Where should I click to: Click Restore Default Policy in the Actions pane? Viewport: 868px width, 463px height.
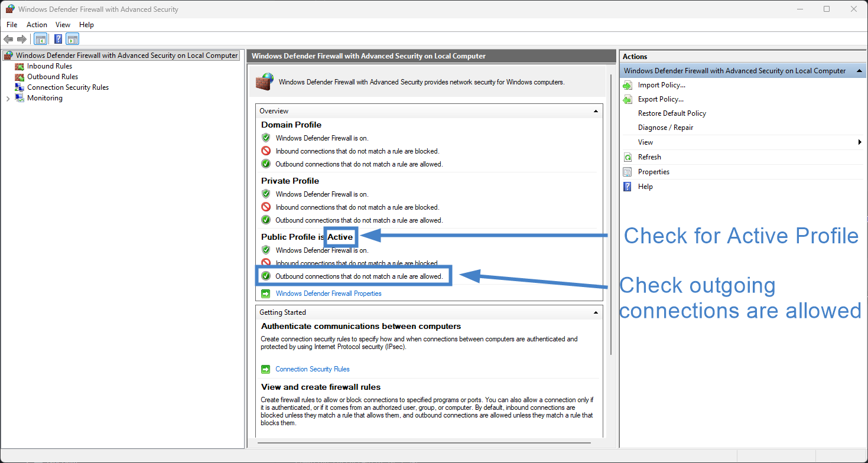coord(672,113)
